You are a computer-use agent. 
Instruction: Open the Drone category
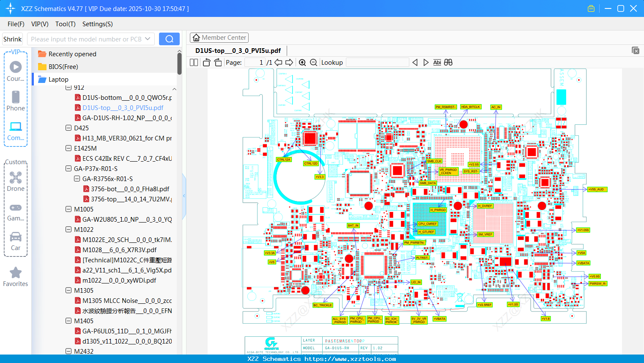click(16, 181)
